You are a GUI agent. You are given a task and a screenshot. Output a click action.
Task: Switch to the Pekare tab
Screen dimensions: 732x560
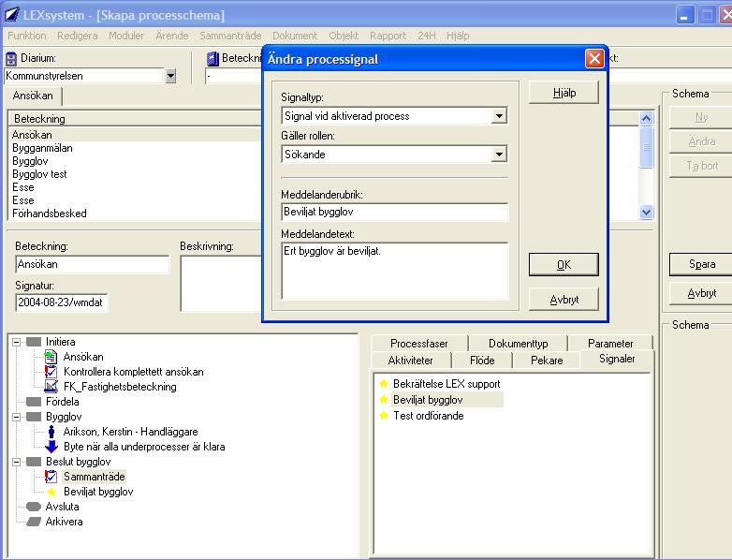coord(547,361)
